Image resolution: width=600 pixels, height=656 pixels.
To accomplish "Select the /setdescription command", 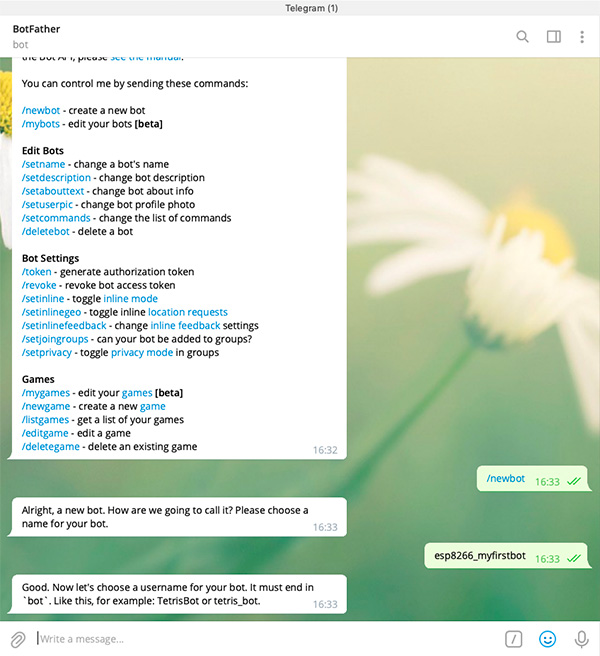I will tap(56, 177).
